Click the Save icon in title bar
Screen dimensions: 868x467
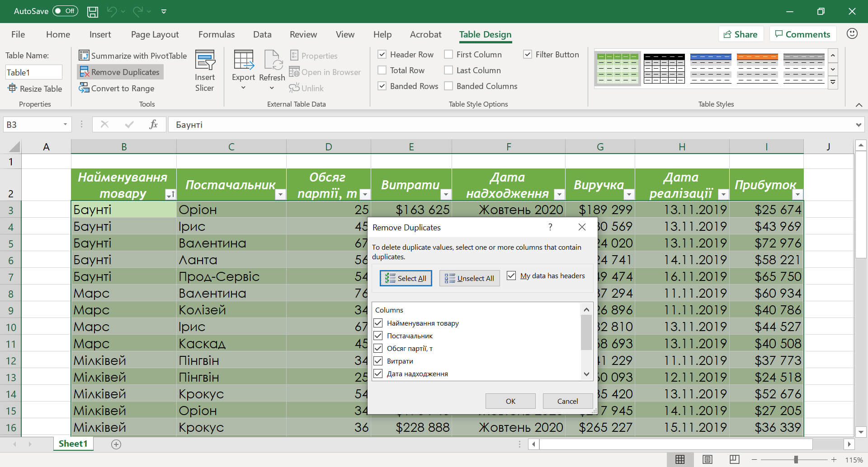93,11
